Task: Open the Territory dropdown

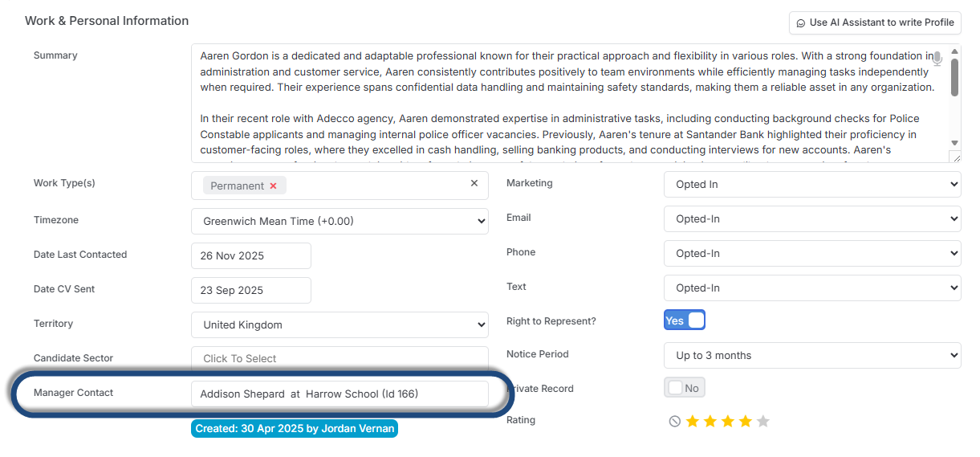Action: pos(340,325)
